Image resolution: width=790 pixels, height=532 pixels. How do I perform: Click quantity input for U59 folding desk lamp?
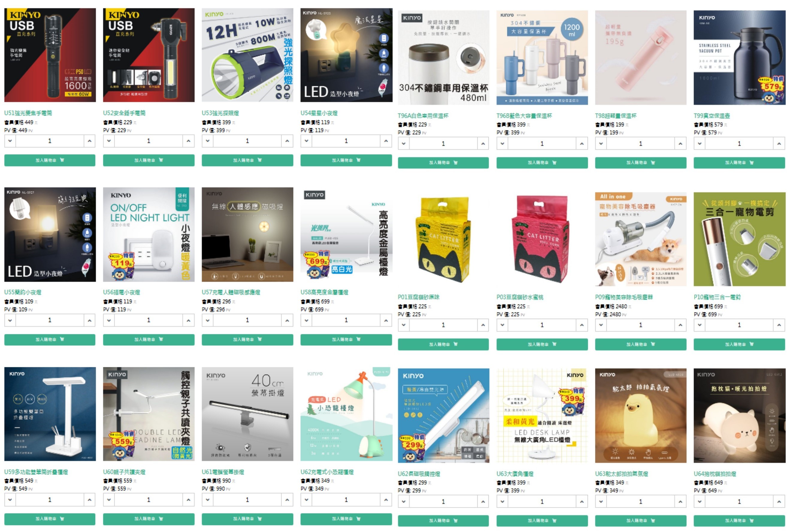pos(50,500)
